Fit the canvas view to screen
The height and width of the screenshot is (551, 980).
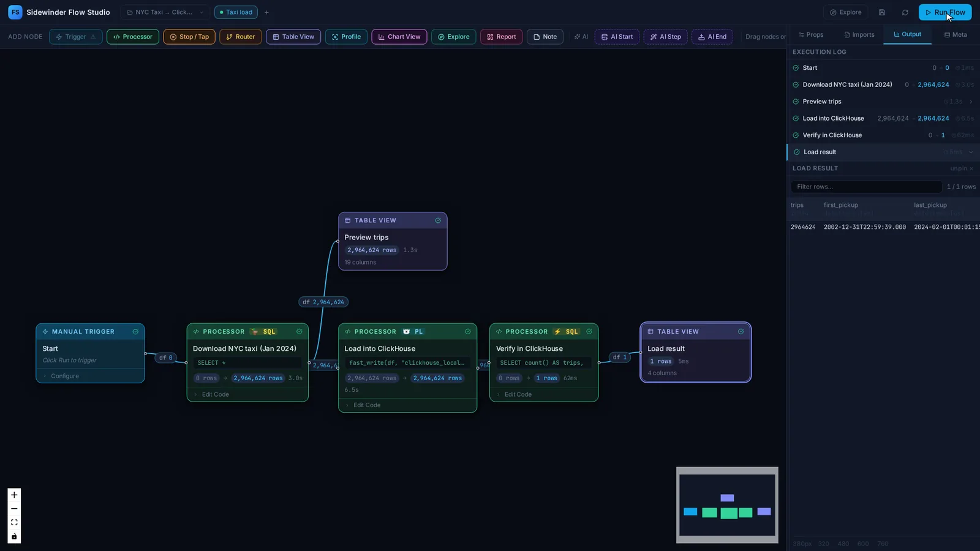pos(14,522)
